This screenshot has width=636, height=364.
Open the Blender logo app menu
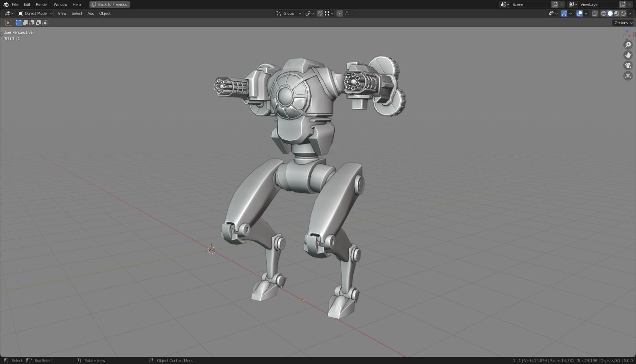(x=6, y=4)
